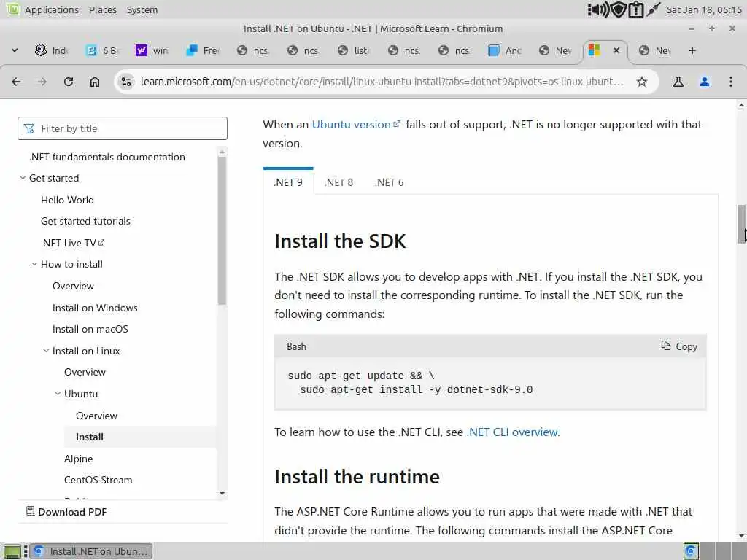Open Overview under Ubuntu
This screenshot has height=560, width=747.
[x=96, y=416]
